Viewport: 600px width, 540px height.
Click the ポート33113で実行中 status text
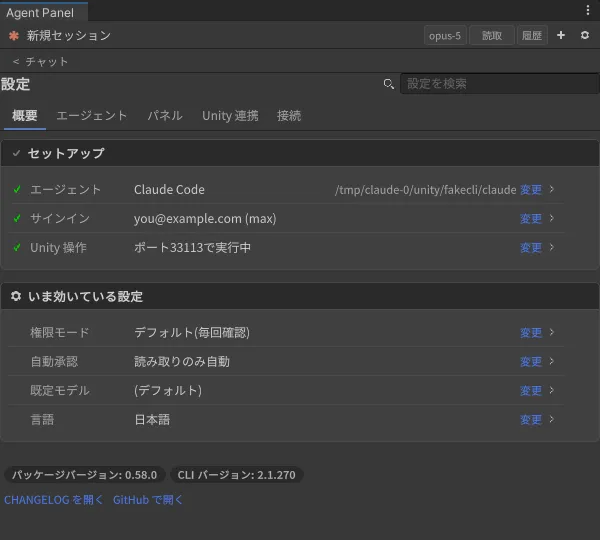click(x=192, y=248)
